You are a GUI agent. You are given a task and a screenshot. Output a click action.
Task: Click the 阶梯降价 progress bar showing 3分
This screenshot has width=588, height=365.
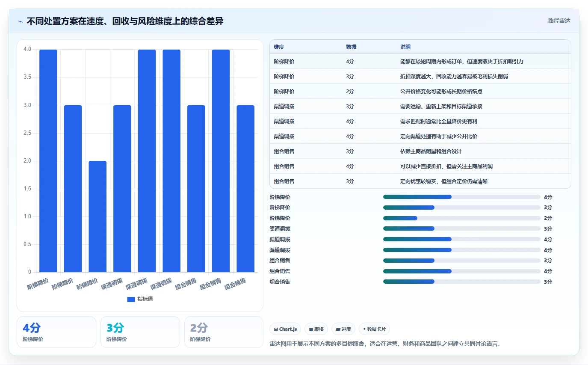pos(462,208)
